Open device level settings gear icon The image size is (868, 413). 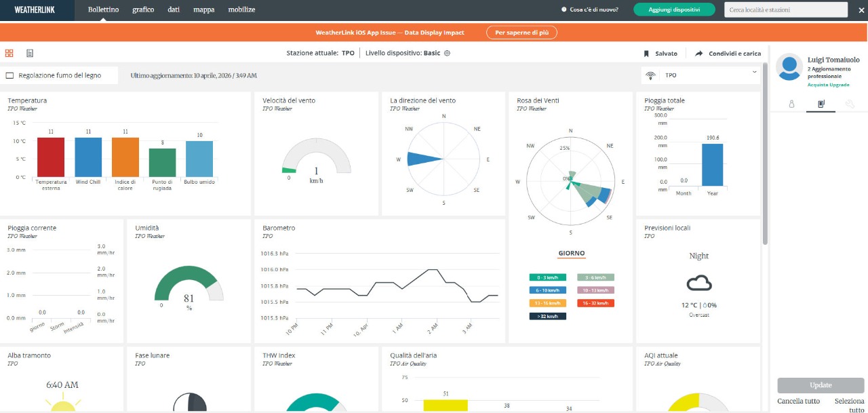click(447, 53)
